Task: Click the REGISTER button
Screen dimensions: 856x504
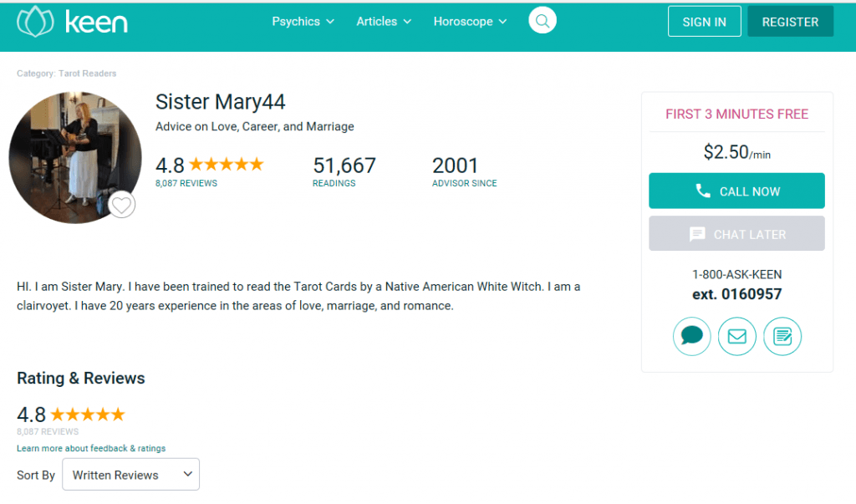Action: (790, 22)
